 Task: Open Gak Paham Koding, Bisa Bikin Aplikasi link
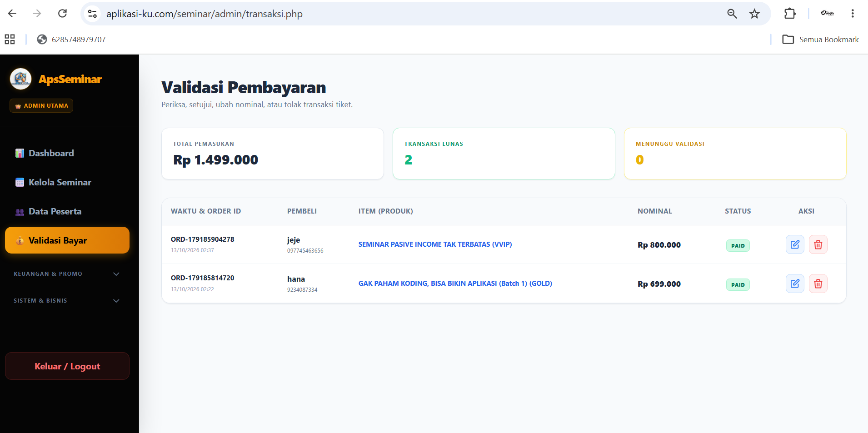pos(455,284)
